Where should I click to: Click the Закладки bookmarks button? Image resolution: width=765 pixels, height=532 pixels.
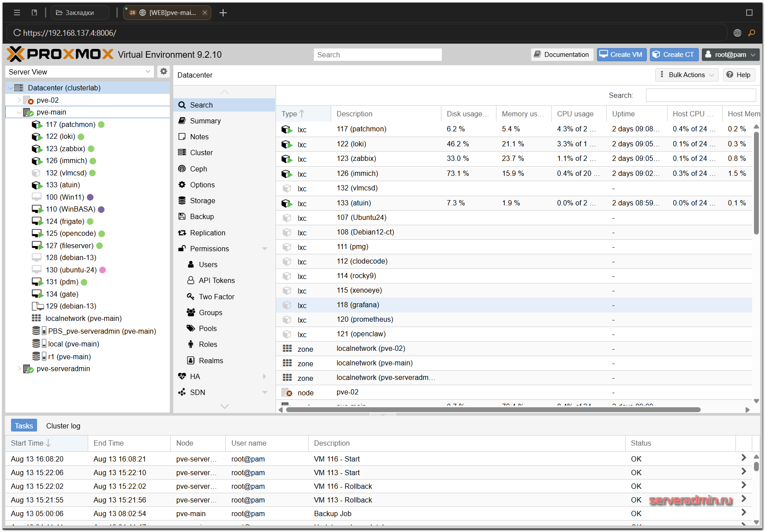pyautogui.click(x=80, y=13)
